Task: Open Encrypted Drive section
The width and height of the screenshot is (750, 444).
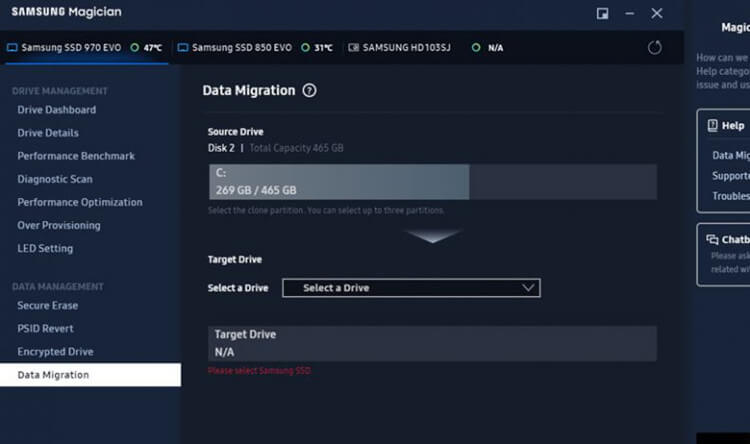Action: click(55, 352)
